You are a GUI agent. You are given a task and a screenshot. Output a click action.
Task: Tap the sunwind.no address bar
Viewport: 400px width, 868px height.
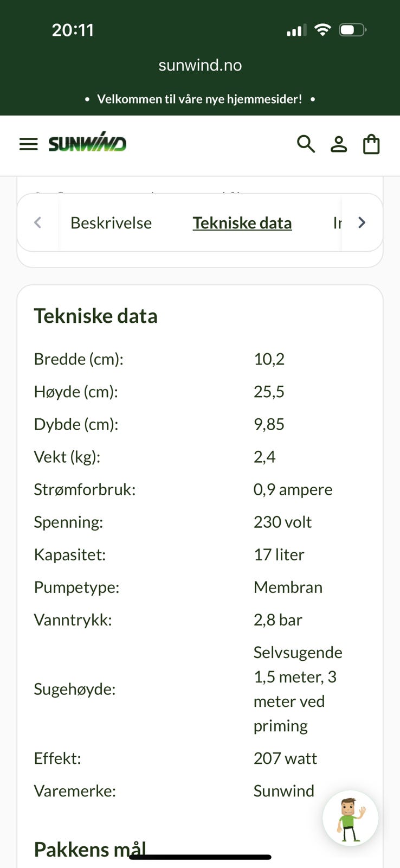pos(200,65)
